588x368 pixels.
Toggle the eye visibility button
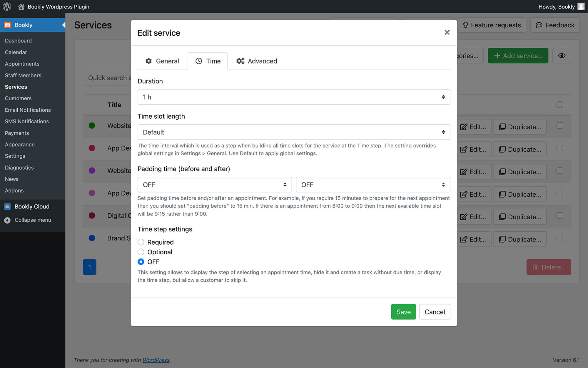pos(562,56)
